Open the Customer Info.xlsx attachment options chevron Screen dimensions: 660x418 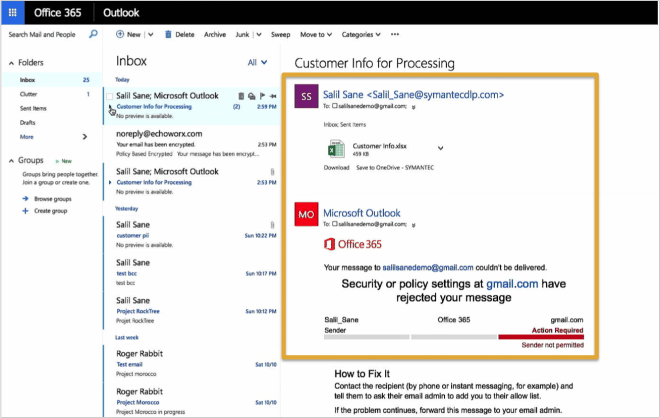pos(440,148)
